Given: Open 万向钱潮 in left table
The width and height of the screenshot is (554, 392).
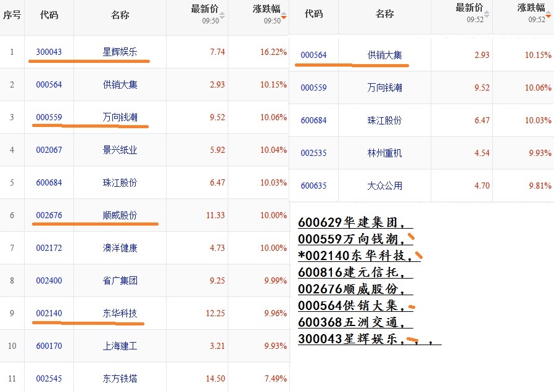Looking at the screenshot, I should coord(120,117).
